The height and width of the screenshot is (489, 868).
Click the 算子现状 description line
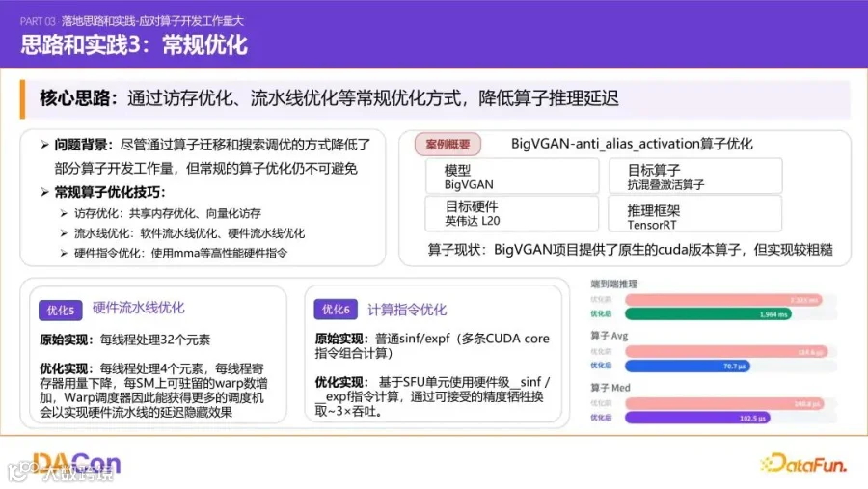coord(630,250)
